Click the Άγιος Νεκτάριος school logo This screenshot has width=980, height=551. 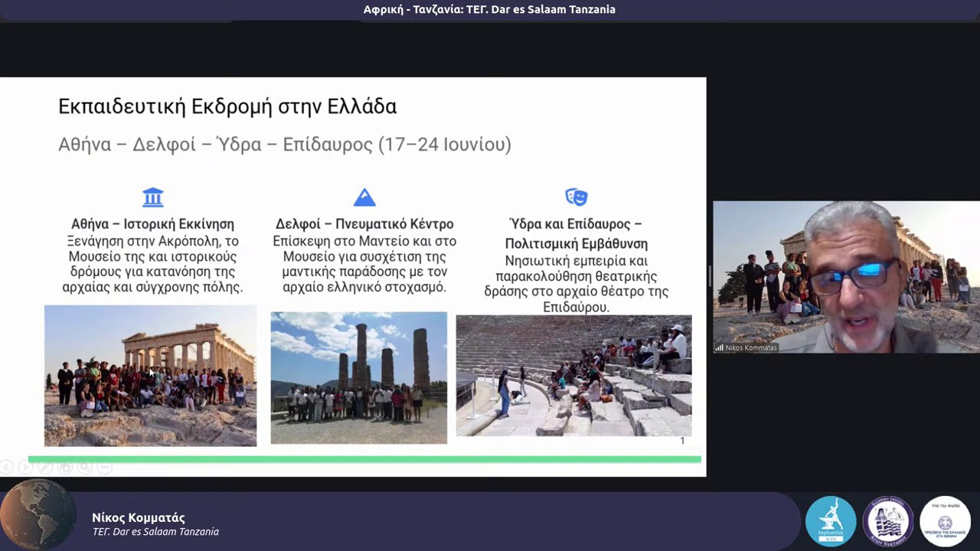[x=887, y=521]
